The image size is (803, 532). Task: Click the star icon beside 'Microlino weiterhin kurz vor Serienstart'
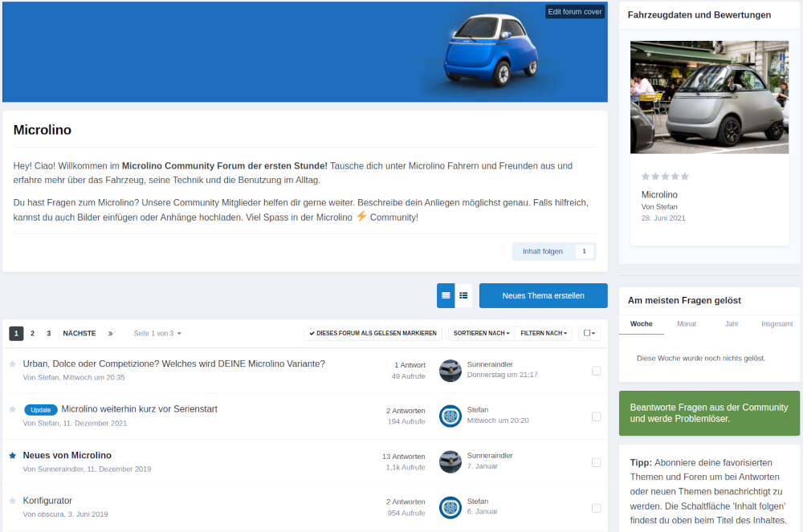click(12, 409)
